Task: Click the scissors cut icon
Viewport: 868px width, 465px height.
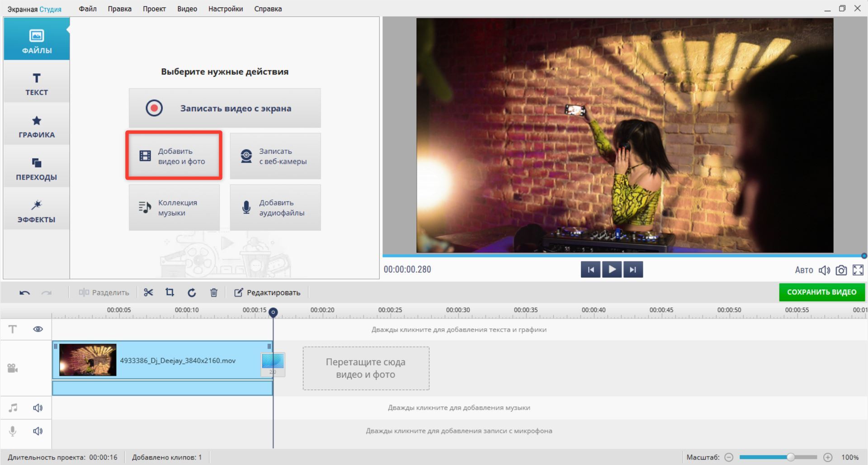Action: coord(148,293)
